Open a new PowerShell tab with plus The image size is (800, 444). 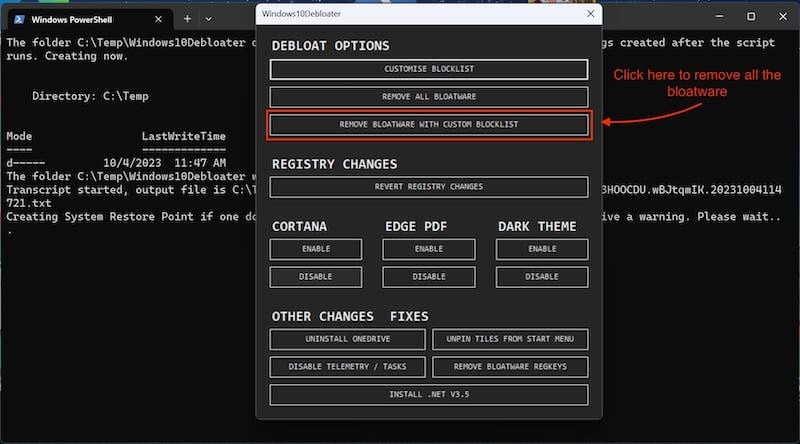click(187, 19)
